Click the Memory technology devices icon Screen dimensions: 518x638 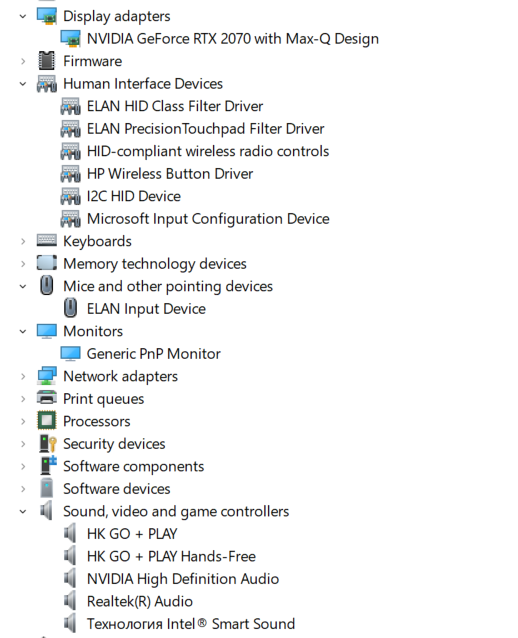click(x=47, y=263)
